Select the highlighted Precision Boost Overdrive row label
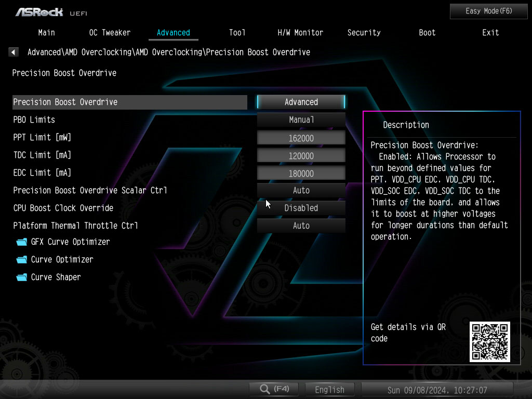Screen dimensions: 532x399 point(65,102)
